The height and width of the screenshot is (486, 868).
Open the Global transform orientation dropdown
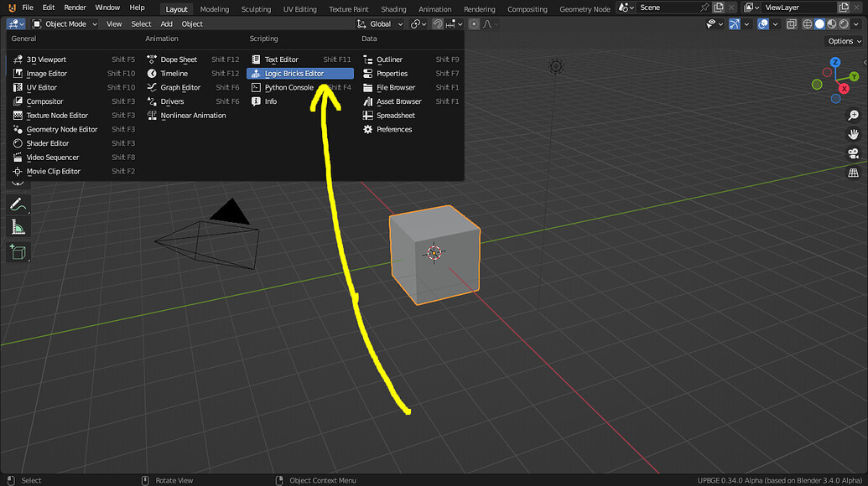point(379,23)
